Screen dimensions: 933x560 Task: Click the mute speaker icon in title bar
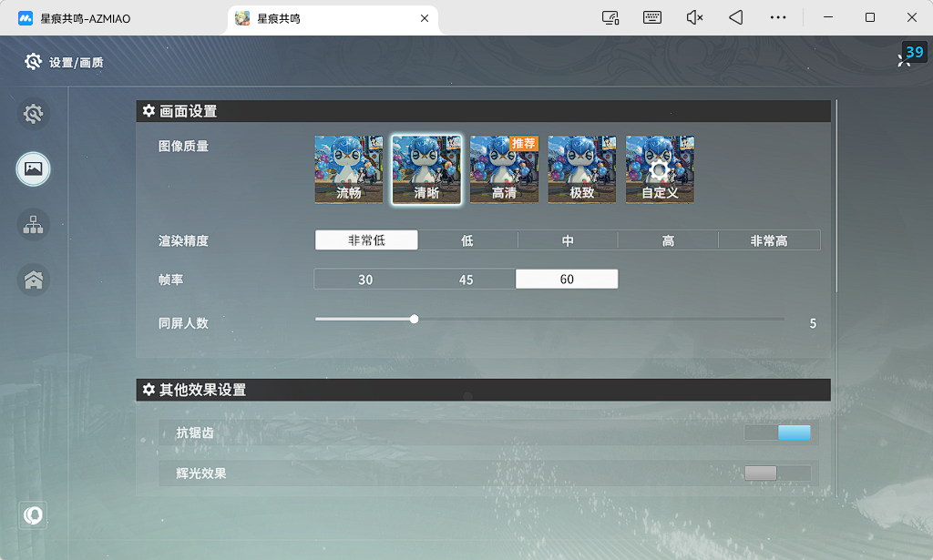(x=694, y=18)
